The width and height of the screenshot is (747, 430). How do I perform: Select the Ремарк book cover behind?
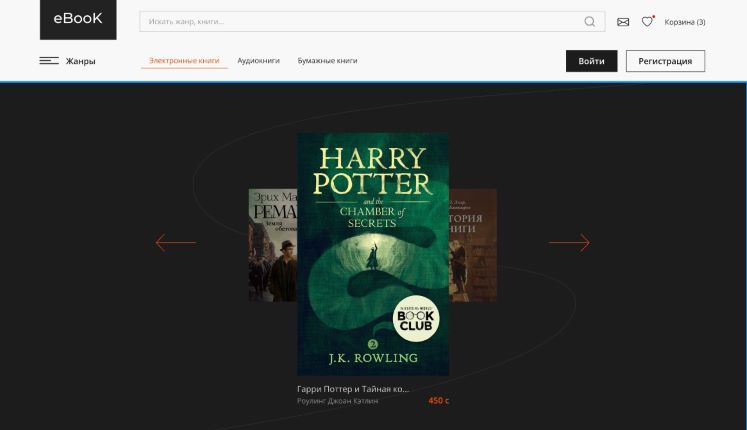pos(273,245)
